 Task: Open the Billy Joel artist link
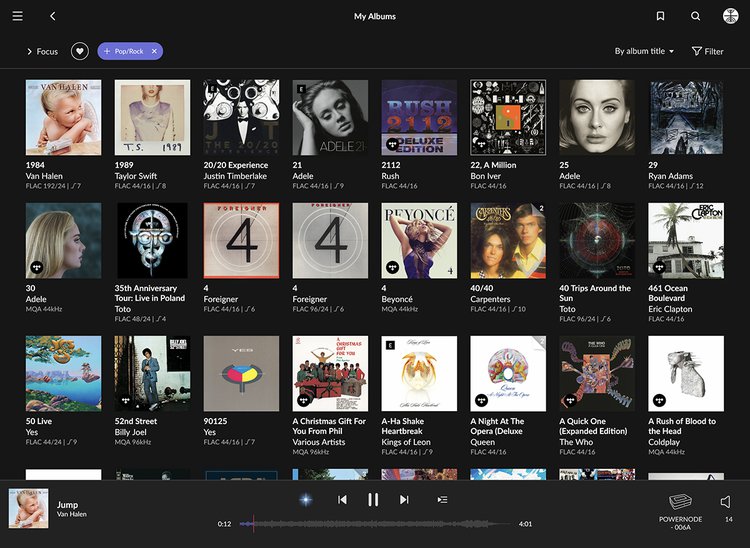pos(131,432)
